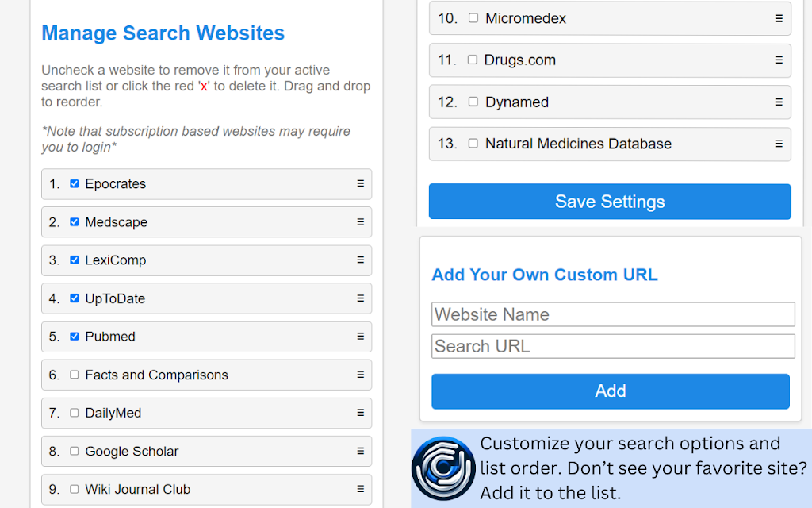Uncheck the Epocrates checkbox
This screenshot has height=508, width=812.
pos(74,183)
